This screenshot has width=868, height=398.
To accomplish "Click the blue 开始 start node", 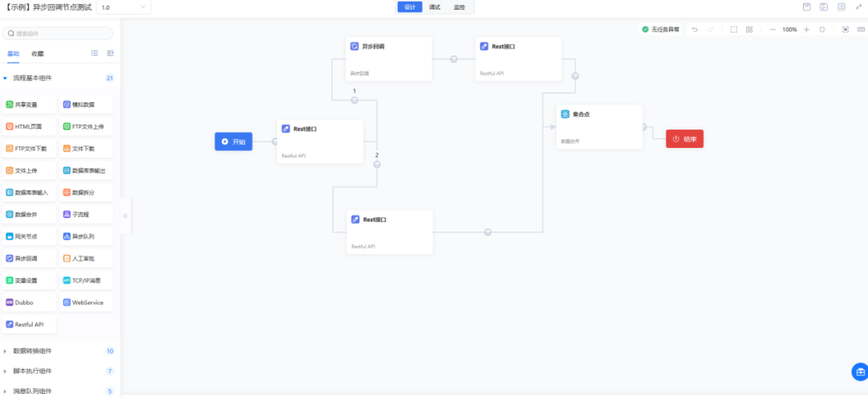I will (x=233, y=142).
